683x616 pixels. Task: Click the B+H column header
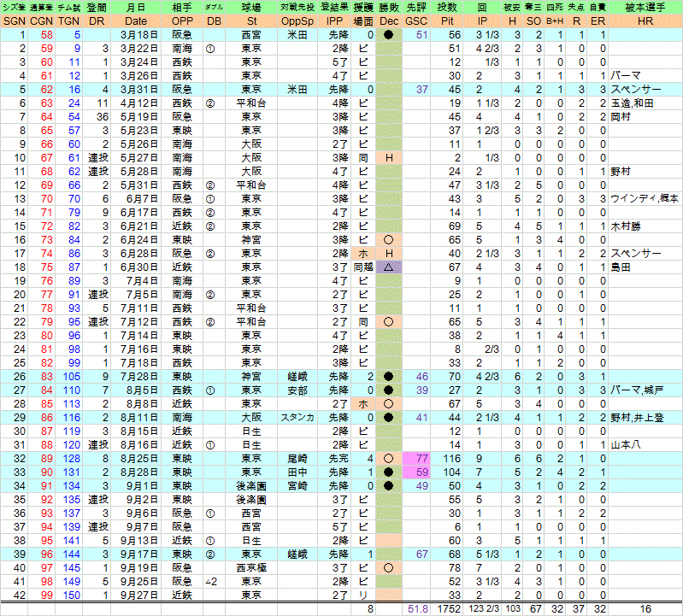[x=555, y=21]
